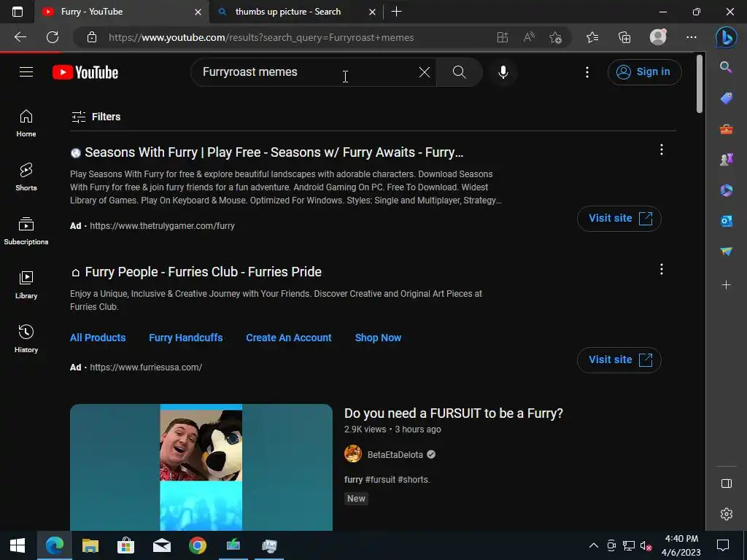Visit site for thetrulygamer ad

pos(619,219)
